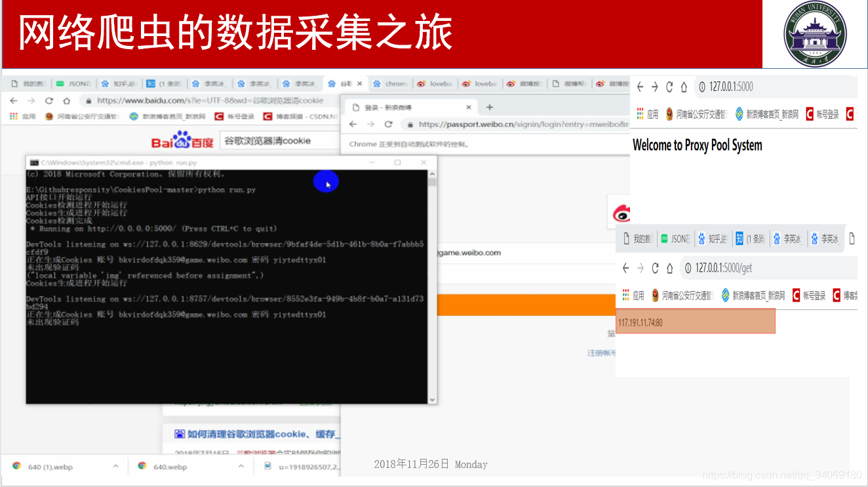Open new tab in Weibo login window
The image size is (868, 487).
489,107
